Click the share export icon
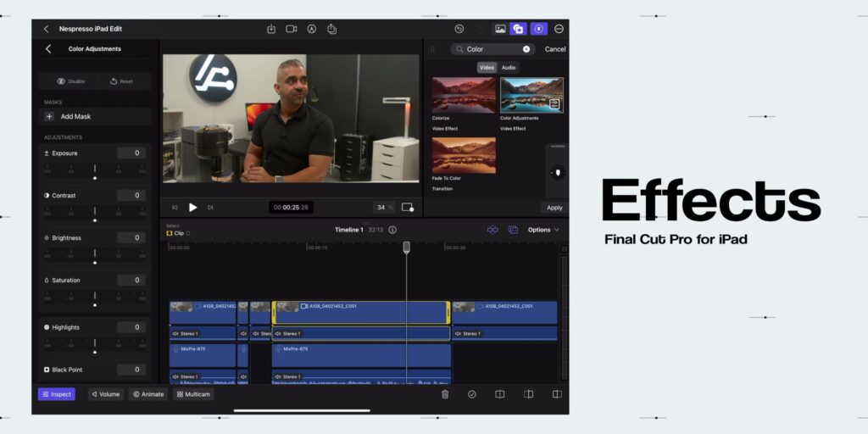 pyautogui.click(x=331, y=29)
